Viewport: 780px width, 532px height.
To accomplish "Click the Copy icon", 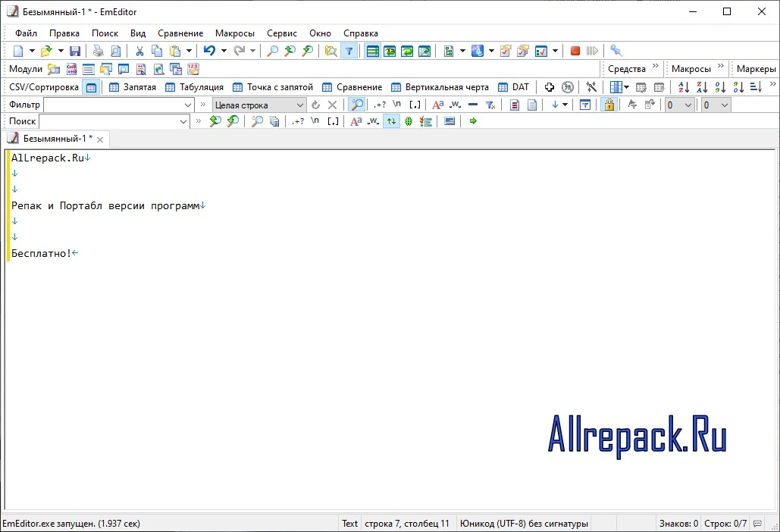I will click(x=157, y=51).
